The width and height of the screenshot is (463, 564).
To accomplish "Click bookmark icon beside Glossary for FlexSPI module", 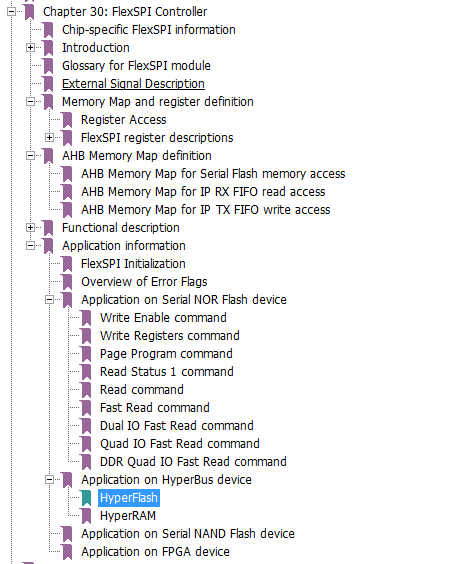I will pos(48,66).
